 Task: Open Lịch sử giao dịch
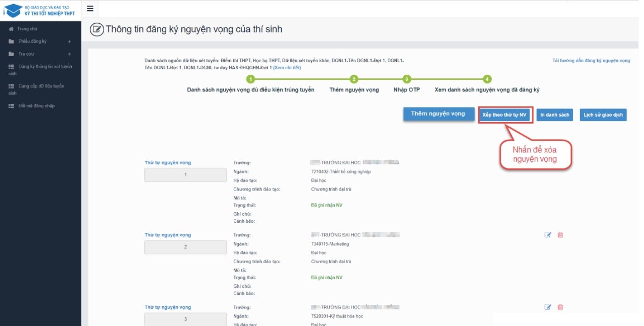point(603,115)
